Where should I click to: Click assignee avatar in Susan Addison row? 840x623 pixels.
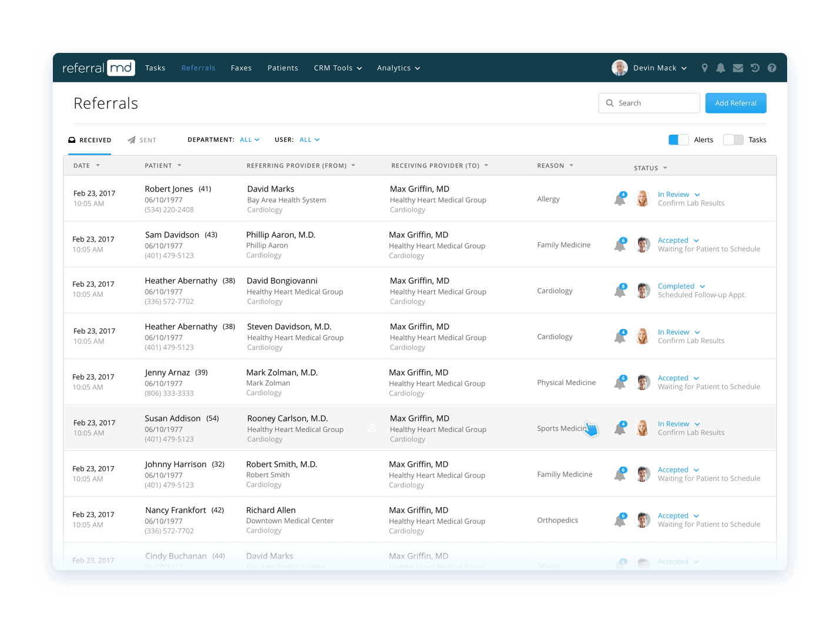643,428
